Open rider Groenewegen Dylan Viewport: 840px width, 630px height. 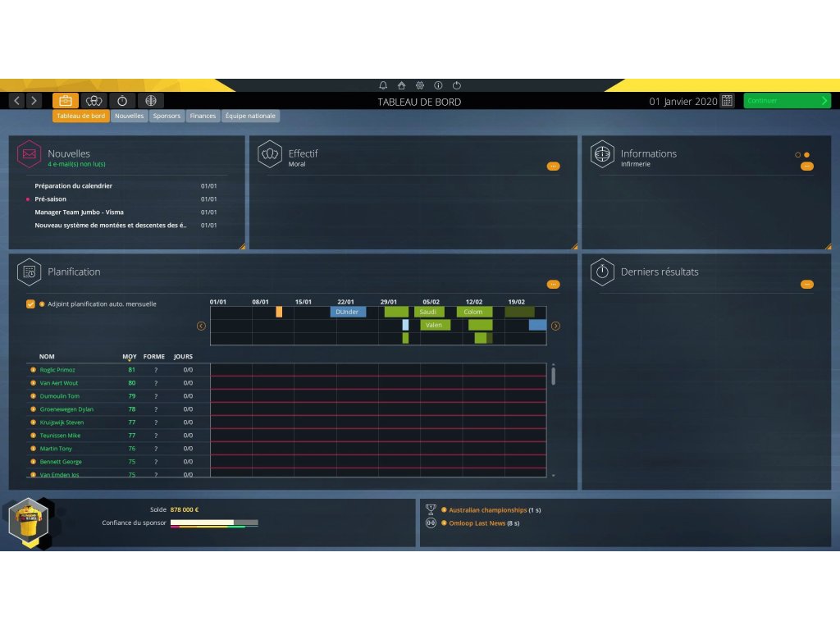(x=66, y=409)
